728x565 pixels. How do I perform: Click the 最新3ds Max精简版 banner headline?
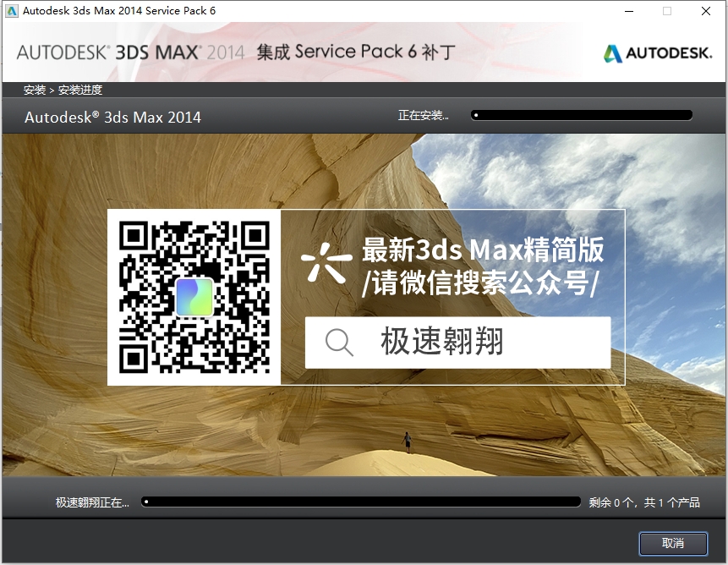(483, 250)
